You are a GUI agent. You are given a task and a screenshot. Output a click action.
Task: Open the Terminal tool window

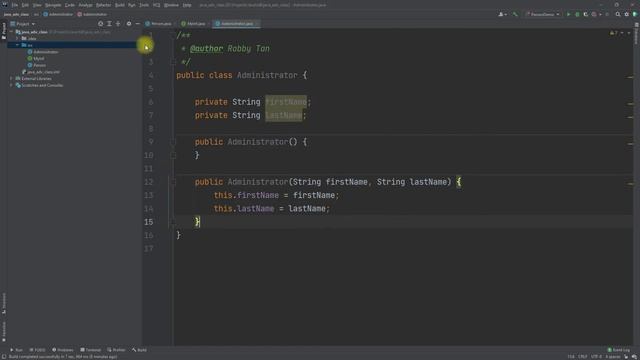pos(90,350)
